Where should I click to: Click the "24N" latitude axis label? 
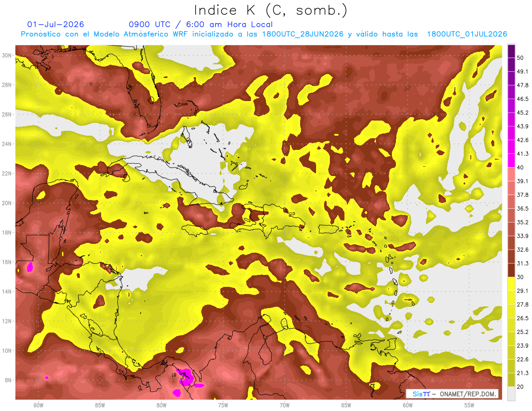coord(7,144)
